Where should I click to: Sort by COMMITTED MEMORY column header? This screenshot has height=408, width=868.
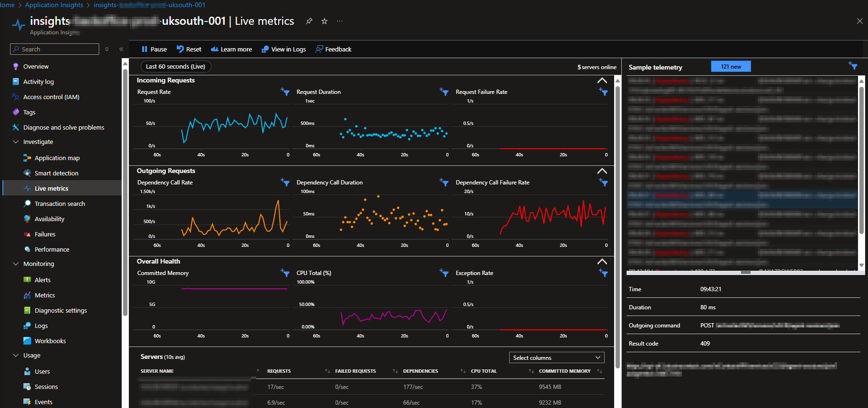(565, 371)
